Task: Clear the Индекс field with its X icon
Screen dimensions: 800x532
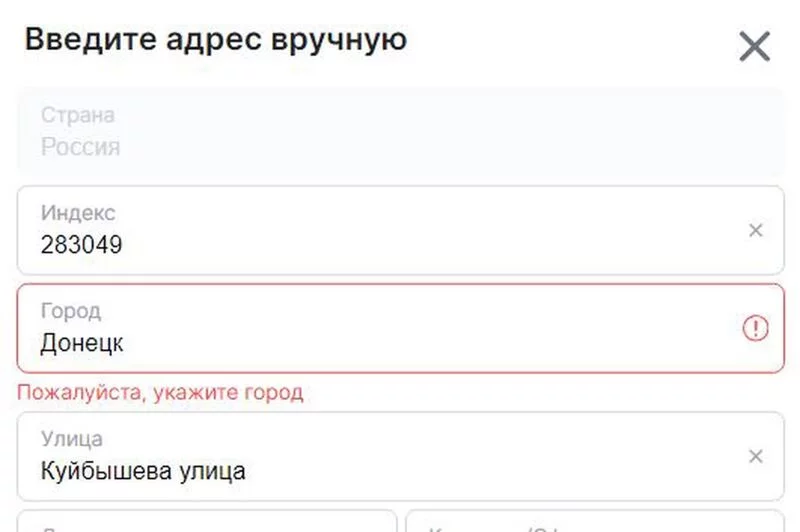Action: click(x=756, y=231)
